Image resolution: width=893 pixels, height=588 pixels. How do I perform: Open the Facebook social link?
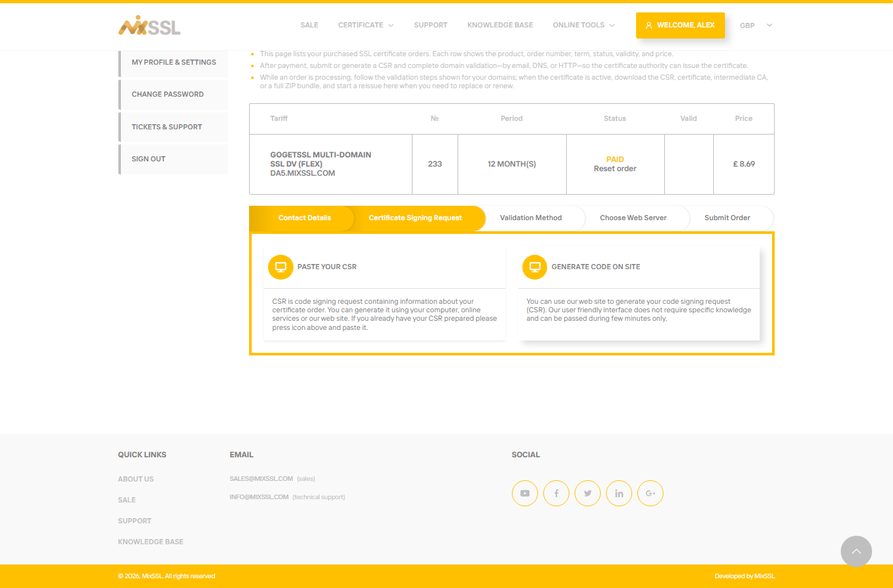click(556, 493)
